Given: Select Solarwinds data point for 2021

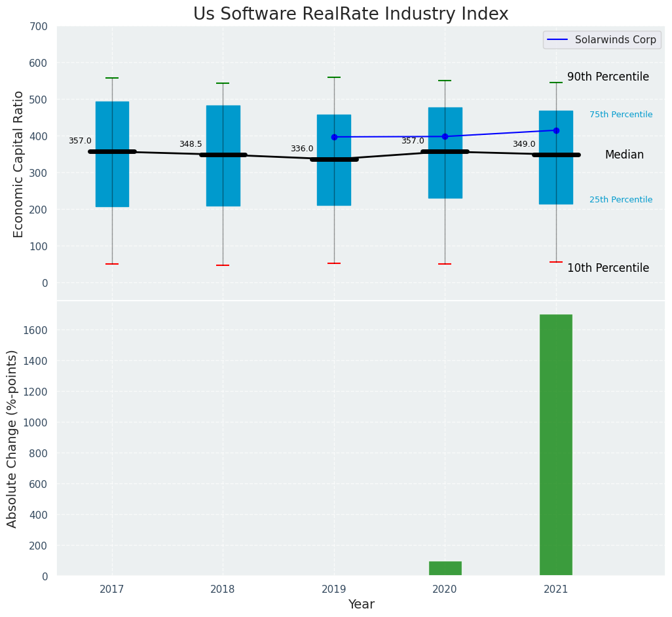Looking at the screenshot, I should [556, 130].
